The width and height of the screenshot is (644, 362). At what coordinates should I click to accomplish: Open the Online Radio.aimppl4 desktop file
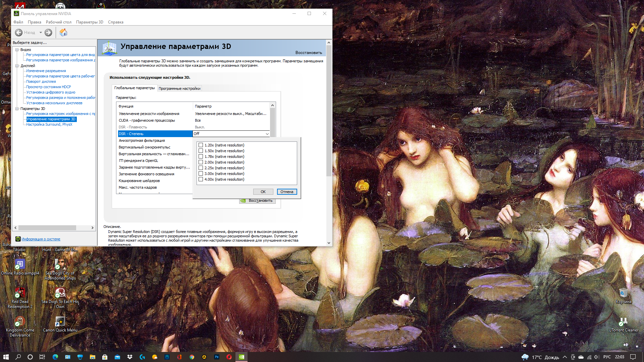click(20, 264)
